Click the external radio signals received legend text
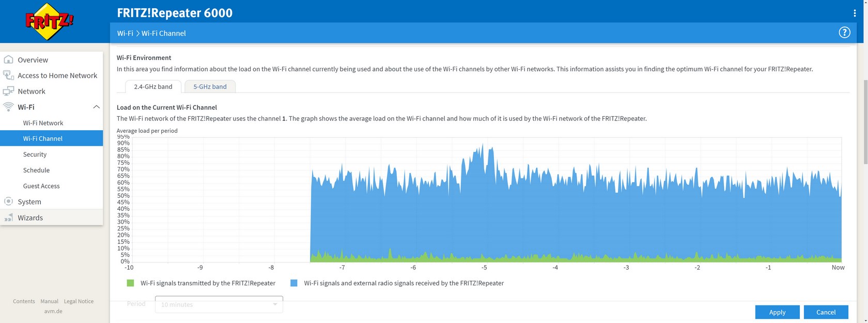Image resolution: width=868 pixels, height=323 pixels. coord(404,283)
